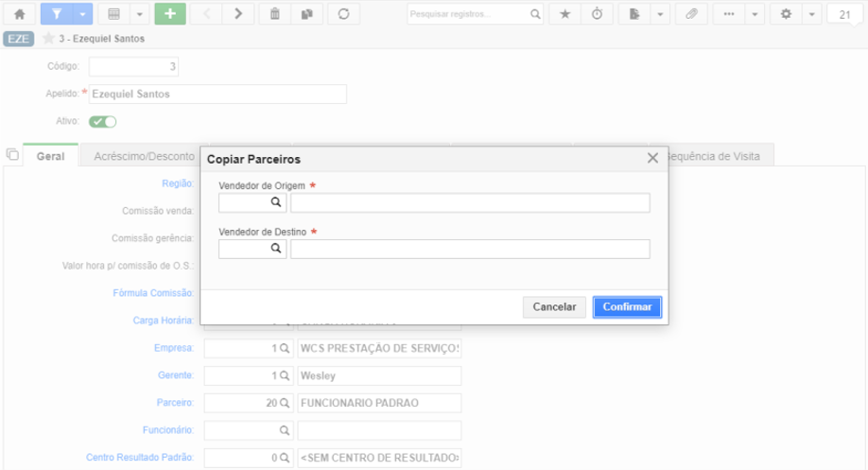Go to next record arrow
868x470 pixels.
coord(238,14)
